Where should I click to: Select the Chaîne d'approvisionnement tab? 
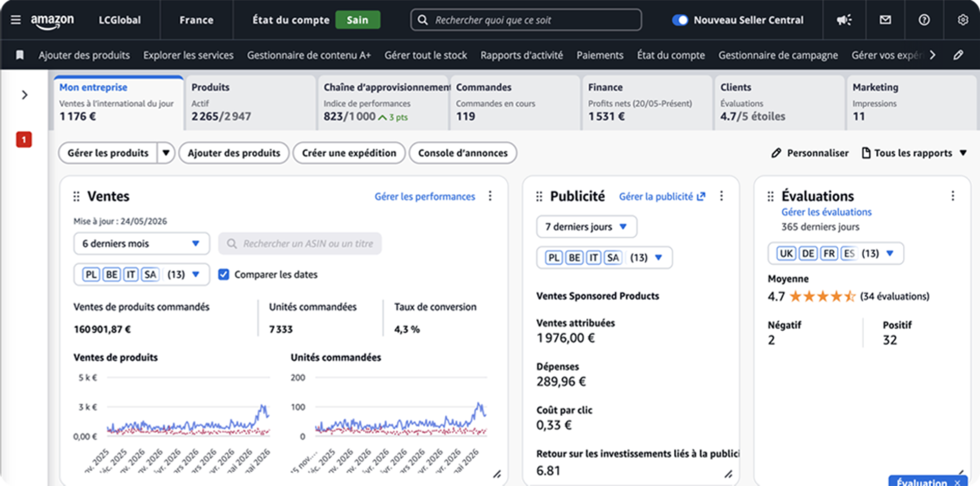click(x=383, y=103)
